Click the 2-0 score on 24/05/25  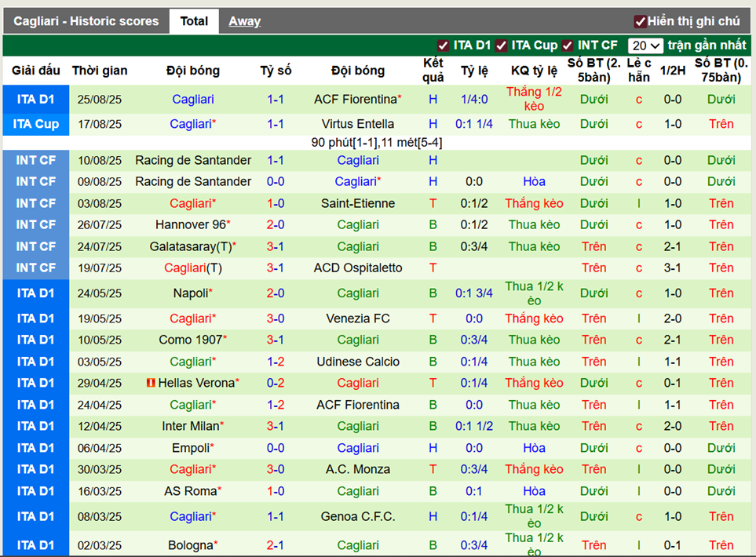(x=276, y=293)
